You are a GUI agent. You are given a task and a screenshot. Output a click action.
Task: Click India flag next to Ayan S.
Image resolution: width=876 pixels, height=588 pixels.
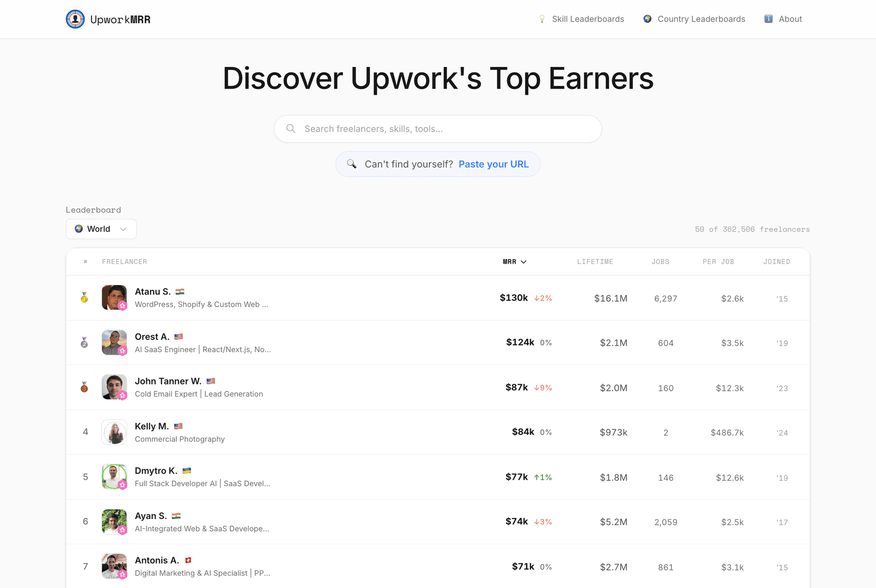[x=176, y=516]
